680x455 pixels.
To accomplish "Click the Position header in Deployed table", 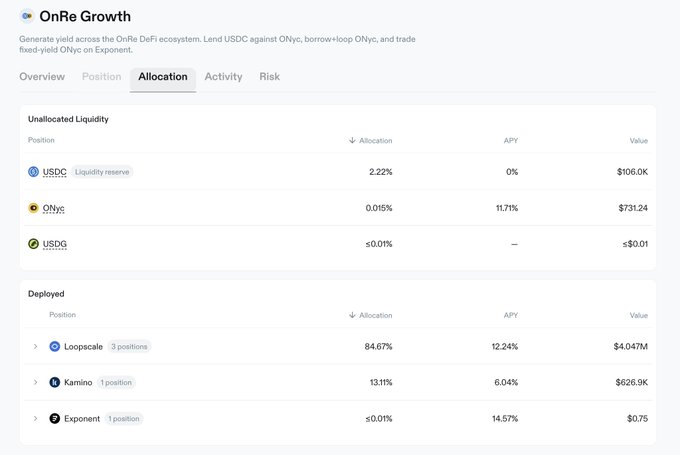I will [x=62, y=314].
